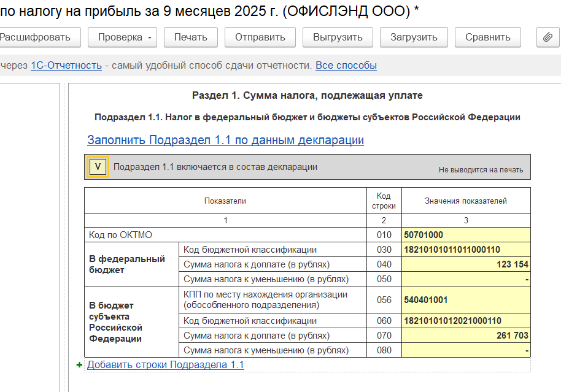Click the Показатели column header
This screenshot has height=392, width=561.
[x=225, y=201]
